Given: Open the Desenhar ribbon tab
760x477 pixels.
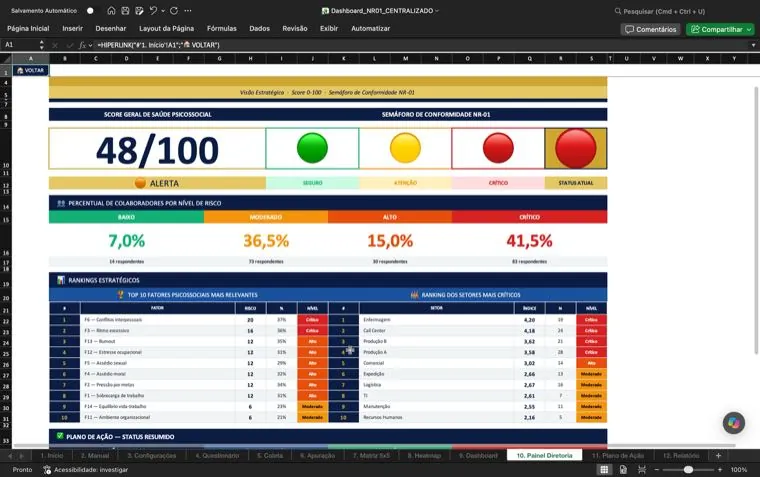Looking at the screenshot, I should coord(111,29).
